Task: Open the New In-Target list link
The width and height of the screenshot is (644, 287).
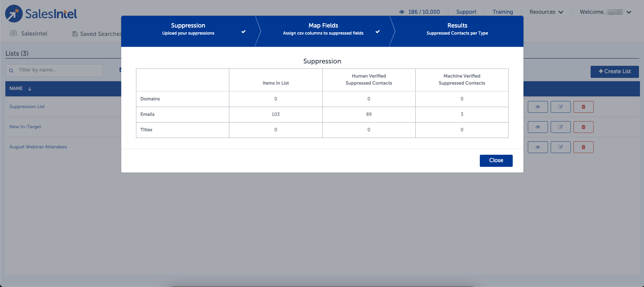Action: point(25,127)
